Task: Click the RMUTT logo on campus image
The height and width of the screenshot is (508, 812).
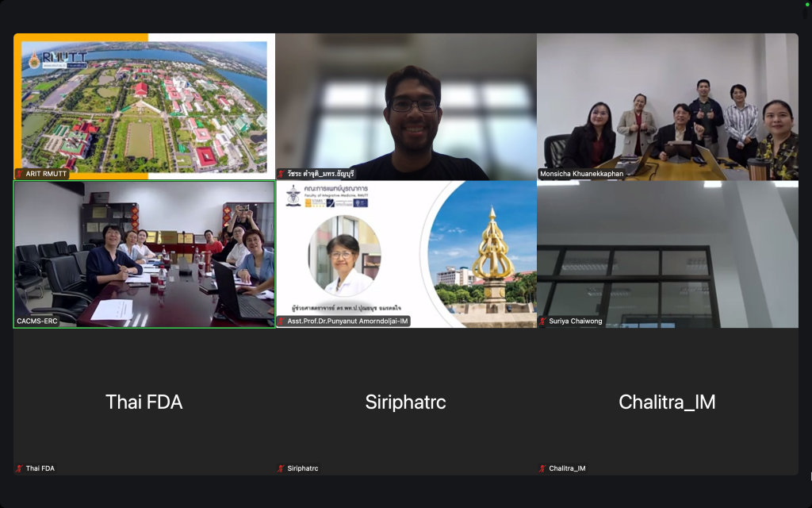Action: click(x=48, y=59)
